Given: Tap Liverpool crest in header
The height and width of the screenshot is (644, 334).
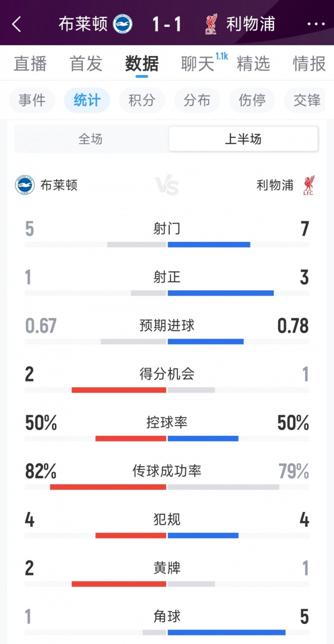Looking at the screenshot, I should pyautogui.click(x=211, y=24).
